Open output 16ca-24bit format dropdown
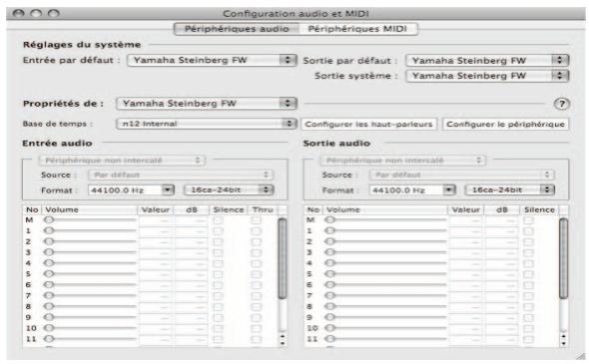 (510, 189)
